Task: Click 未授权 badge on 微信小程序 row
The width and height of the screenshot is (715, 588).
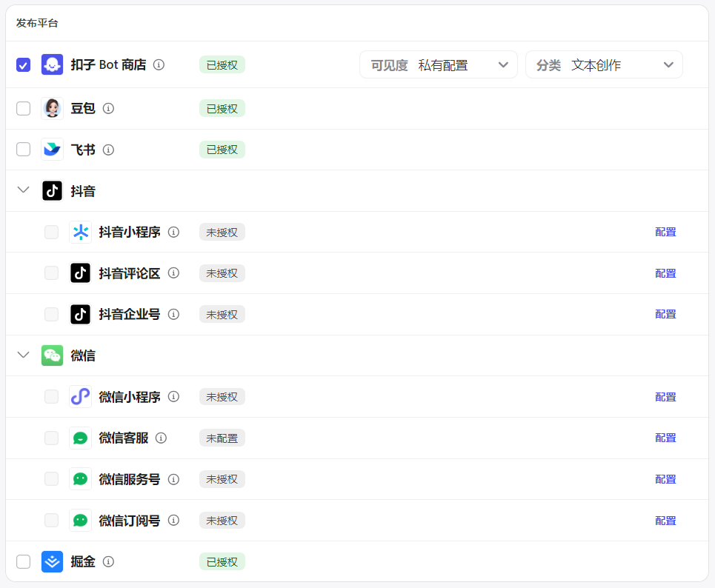Action: point(222,396)
